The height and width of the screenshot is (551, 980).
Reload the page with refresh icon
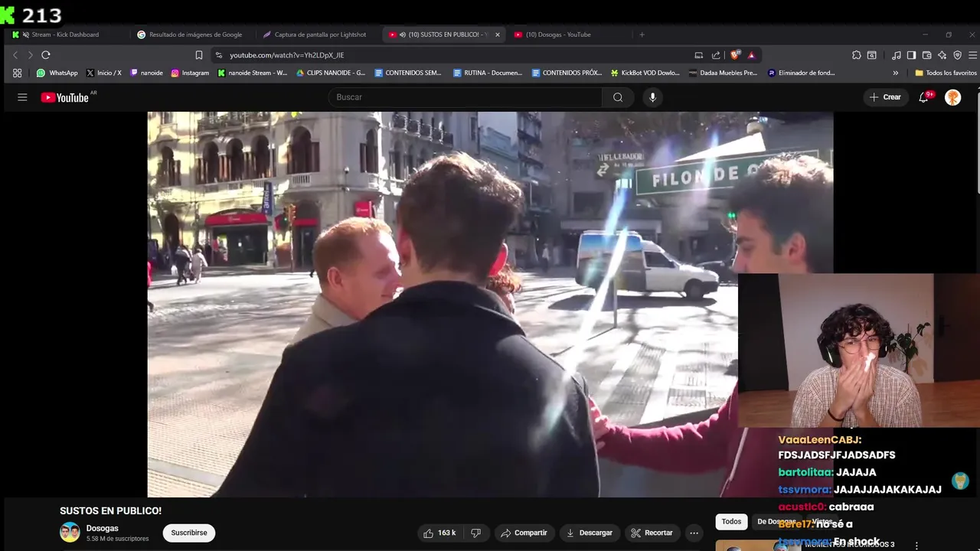[x=46, y=55]
